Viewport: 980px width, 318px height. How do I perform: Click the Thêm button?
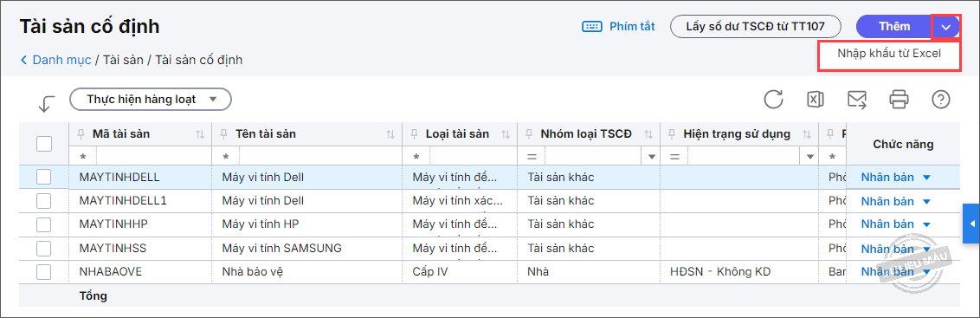click(894, 26)
